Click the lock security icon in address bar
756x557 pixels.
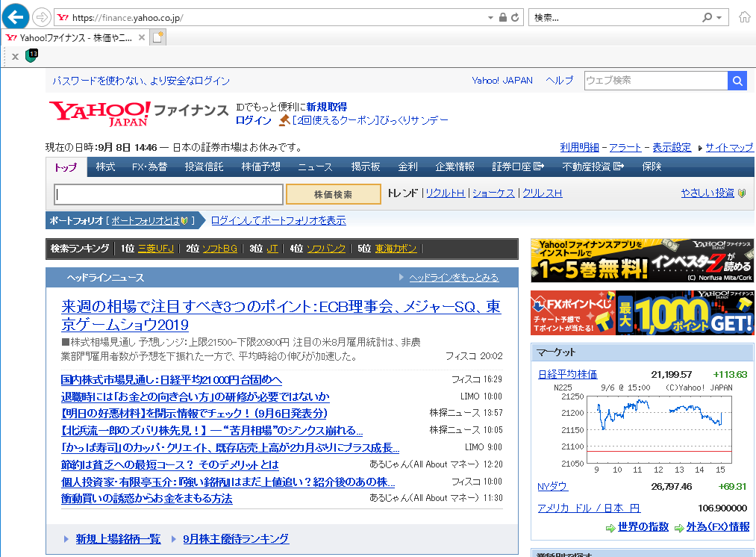(x=503, y=18)
